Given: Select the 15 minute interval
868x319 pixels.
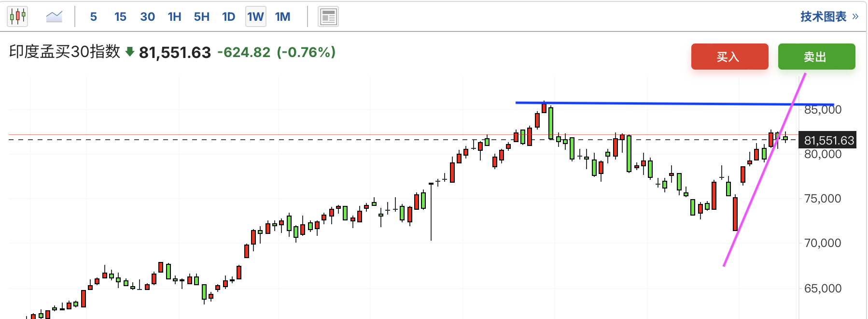Looking at the screenshot, I should tap(120, 17).
